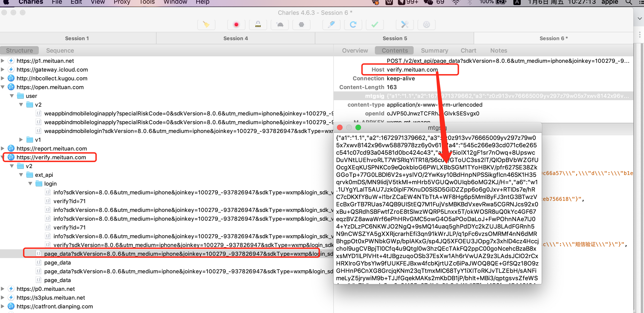Select https://verify.meituan.com host row
Viewport: 644px width, 313px height.
tap(51, 157)
